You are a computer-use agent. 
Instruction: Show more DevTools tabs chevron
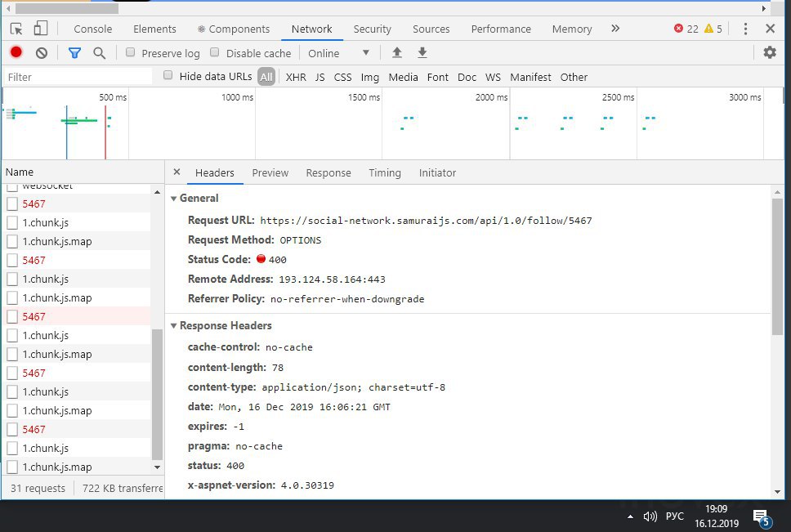tap(615, 29)
